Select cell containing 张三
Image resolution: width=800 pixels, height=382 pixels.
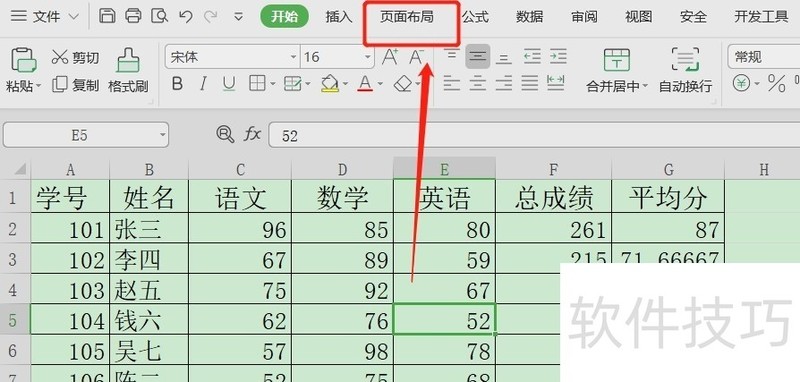click(x=149, y=228)
